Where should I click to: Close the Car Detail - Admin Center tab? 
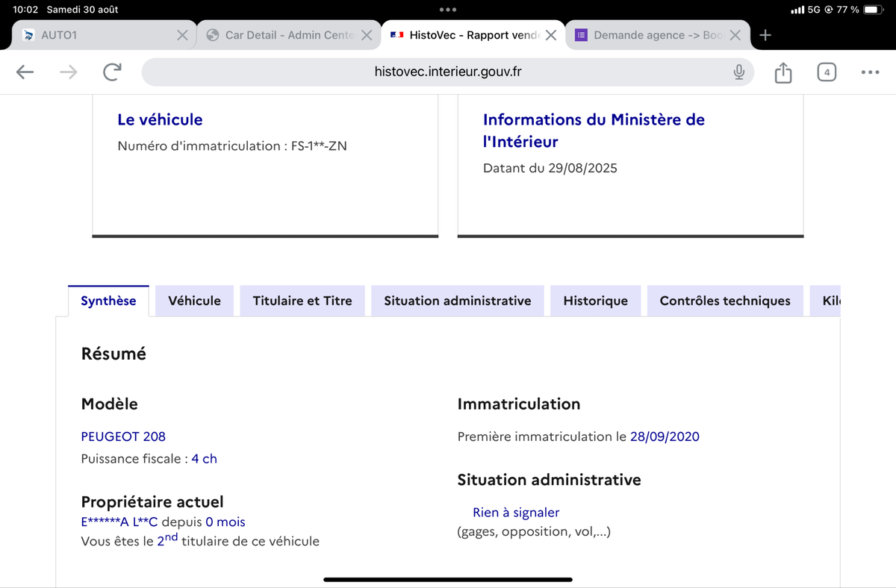[367, 35]
